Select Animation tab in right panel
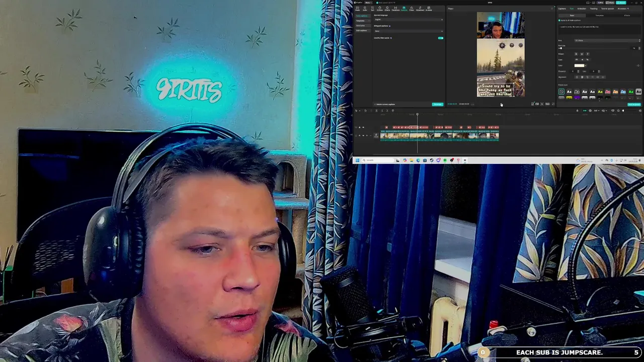 point(582,9)
